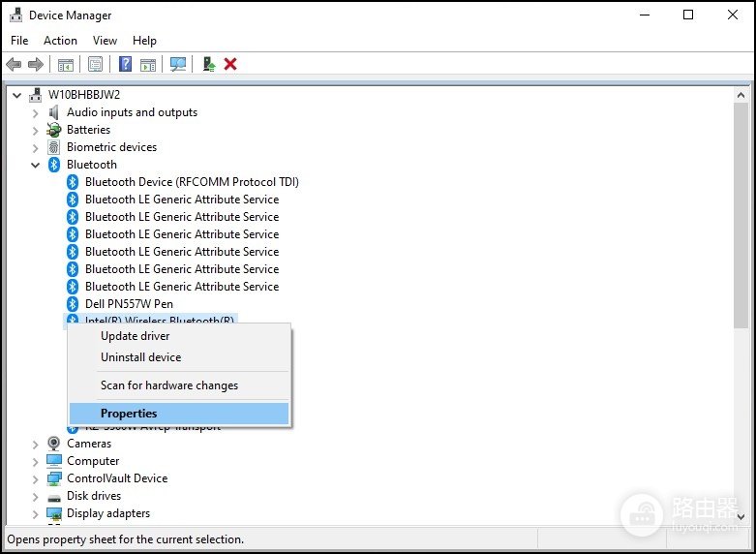The image size is (756, 554).
Task: Click the scrollbar up arrow
Action: pyautogui.click(x=741, y=95)
